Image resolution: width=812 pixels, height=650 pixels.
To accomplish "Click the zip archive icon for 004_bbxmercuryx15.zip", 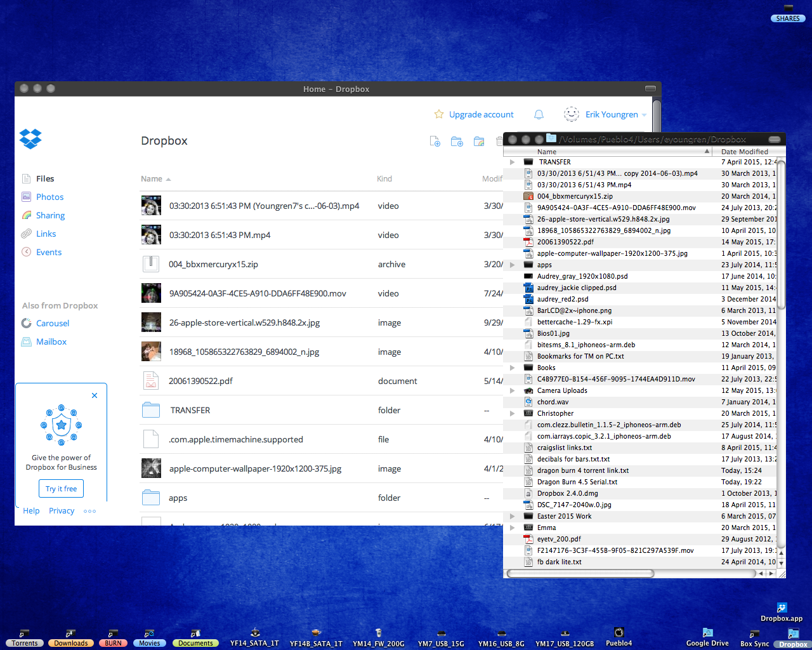I will 150,264.
